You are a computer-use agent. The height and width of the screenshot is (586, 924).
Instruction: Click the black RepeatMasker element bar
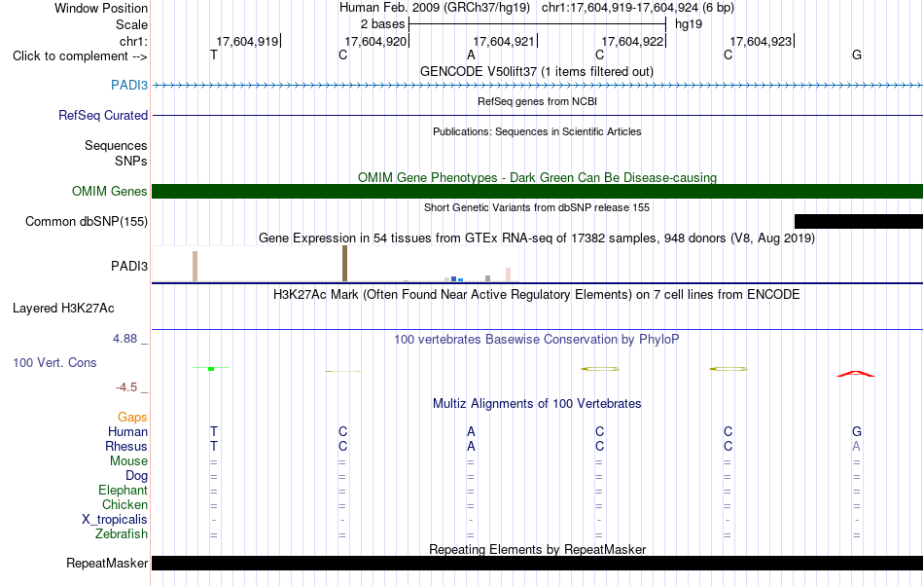[x=538, y=563]
